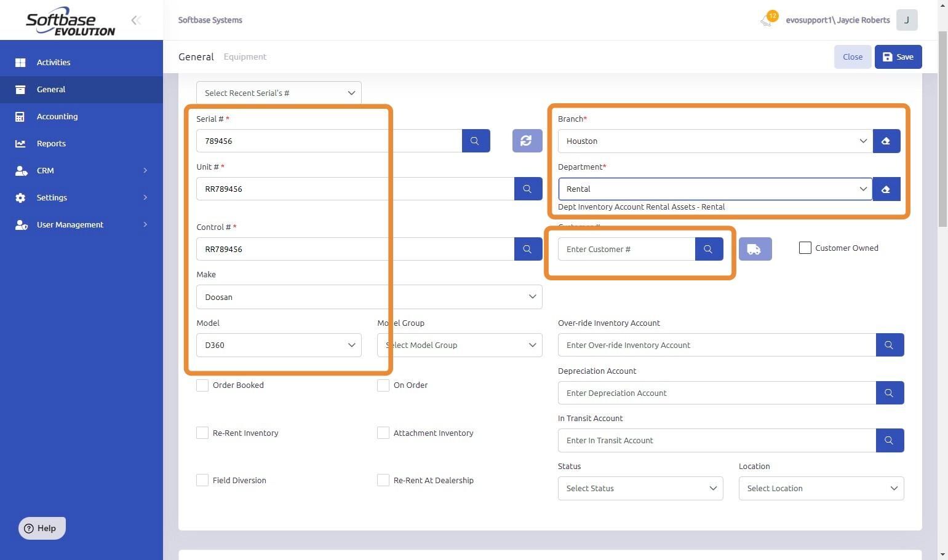Screen dimensions: 948x560
Task: Click the page vertical scrollbar thumb
Action: (942, 129)
